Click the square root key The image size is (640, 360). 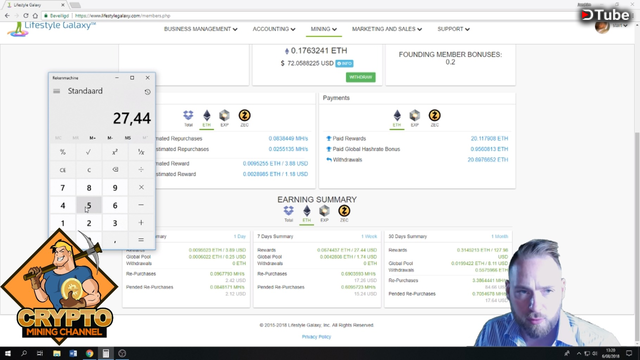(89, 152)
